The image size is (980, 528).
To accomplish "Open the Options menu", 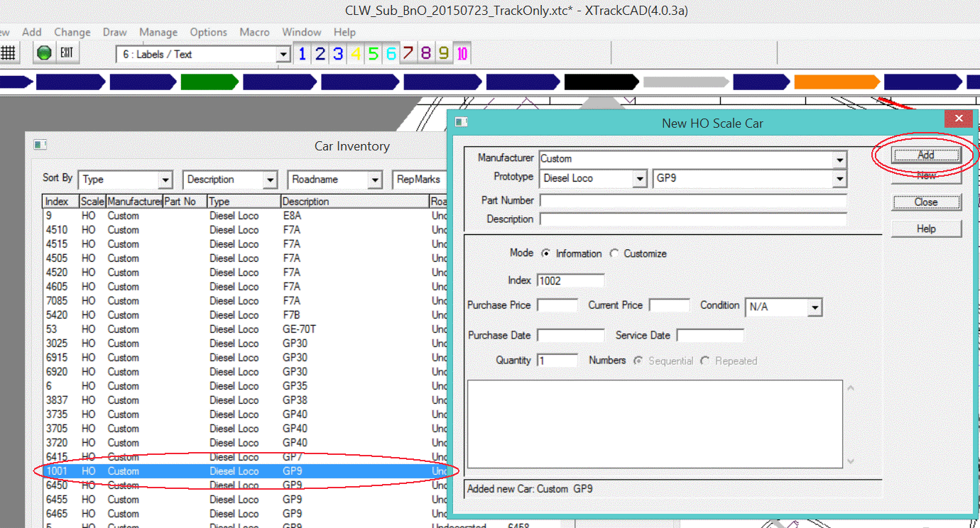I will click(209, 32).
